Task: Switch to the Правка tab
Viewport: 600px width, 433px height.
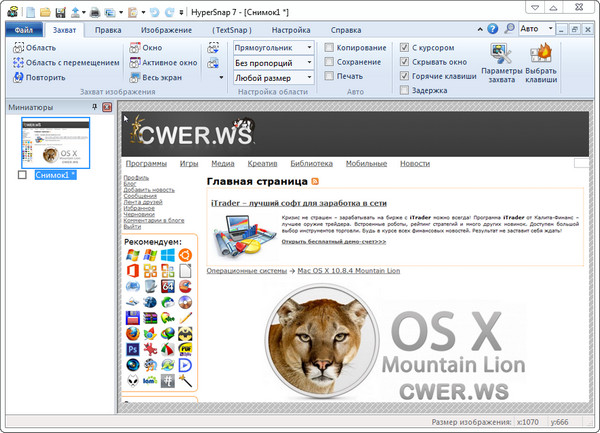Action: [108, 30]
